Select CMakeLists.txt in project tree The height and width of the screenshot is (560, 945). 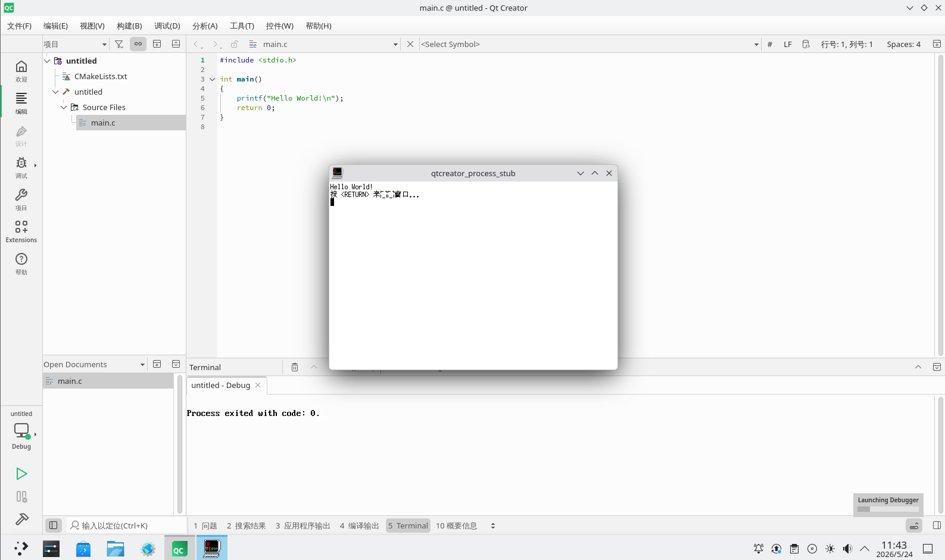point(101,76)
